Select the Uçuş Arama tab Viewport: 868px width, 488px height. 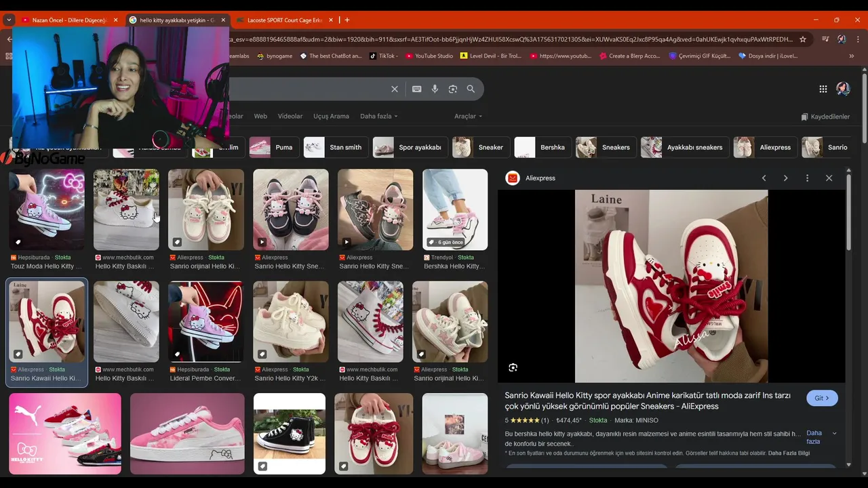pos(331,117)
